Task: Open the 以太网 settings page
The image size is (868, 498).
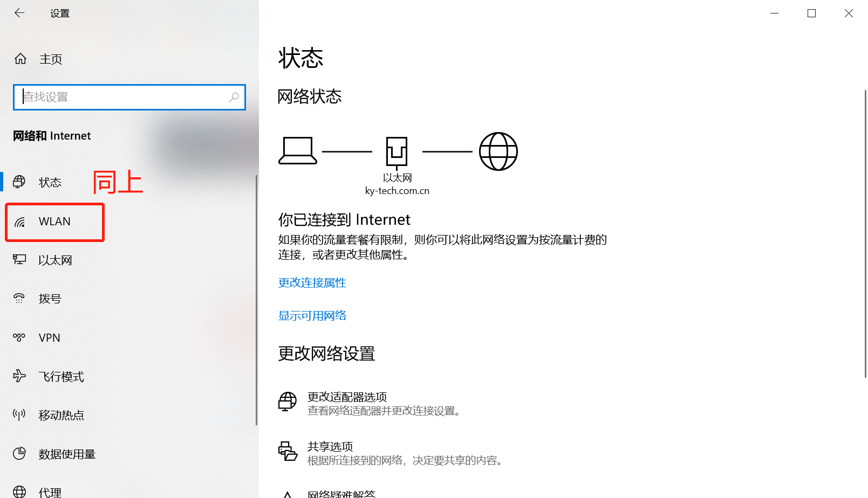Action: pos(56,260)
